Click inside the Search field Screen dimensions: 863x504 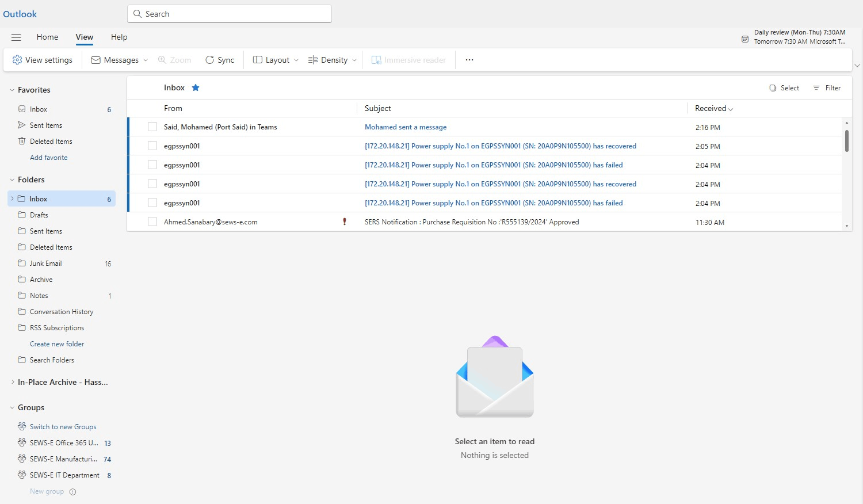click(x=229, y=13)
